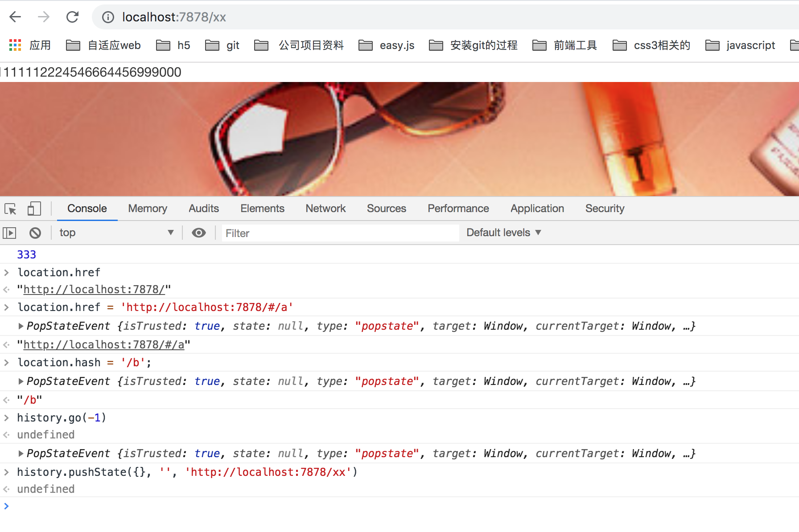Open the git bookmark folder

222,45
